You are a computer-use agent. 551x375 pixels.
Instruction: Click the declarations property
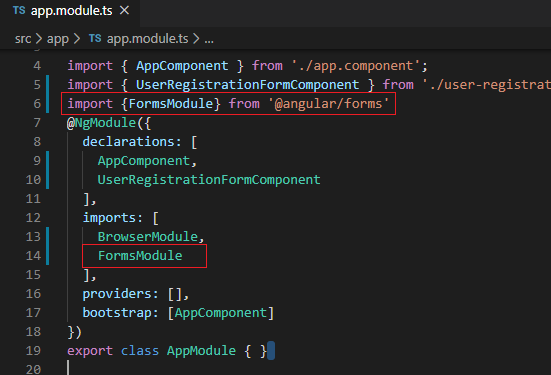(128, 142)
